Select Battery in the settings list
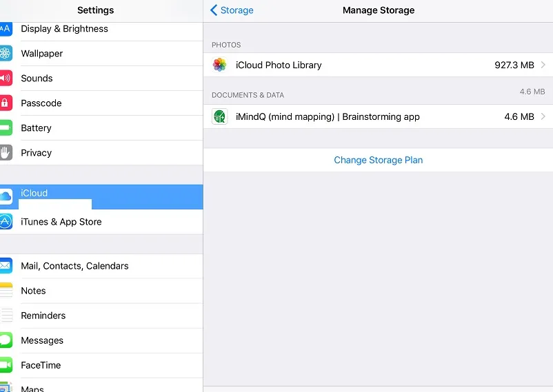 [36, 128]
